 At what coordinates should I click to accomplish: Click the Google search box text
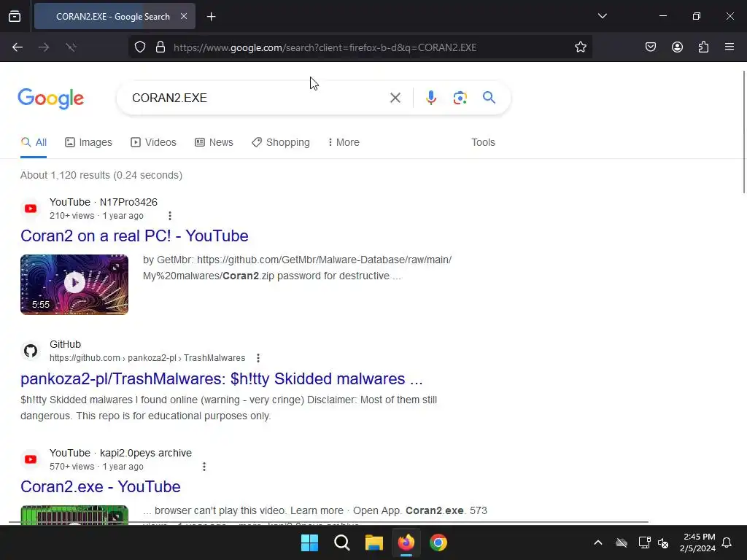coord(169,98)
